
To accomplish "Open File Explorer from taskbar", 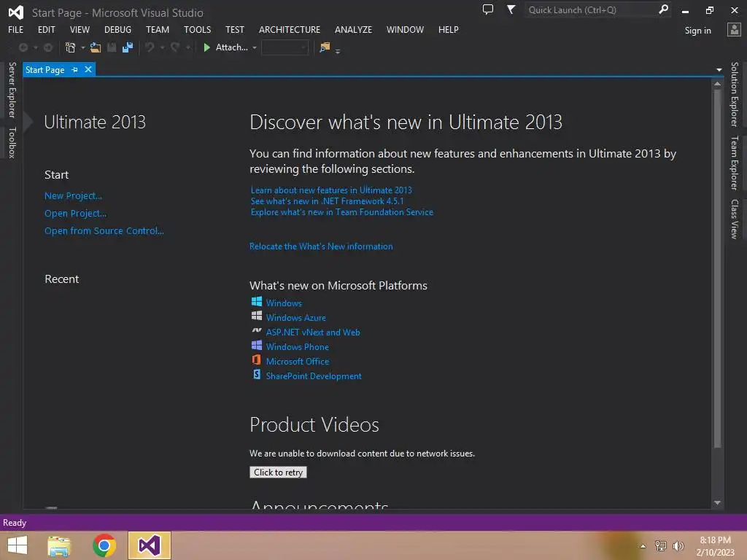I will click(59, 545).
